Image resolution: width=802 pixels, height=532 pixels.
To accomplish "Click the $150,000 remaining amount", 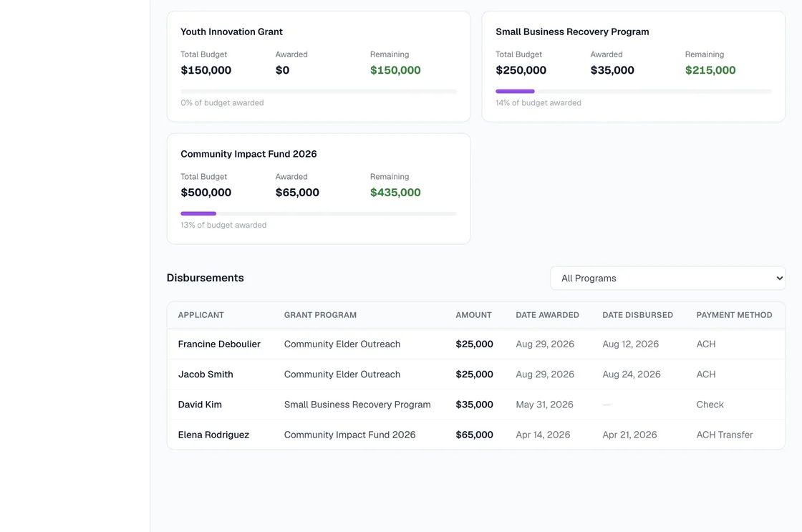I will (395, 70).
